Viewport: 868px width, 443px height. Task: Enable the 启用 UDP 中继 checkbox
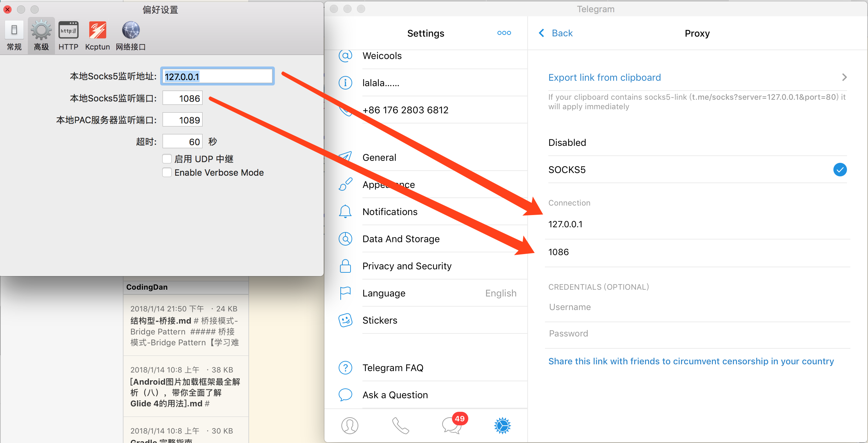167,159
